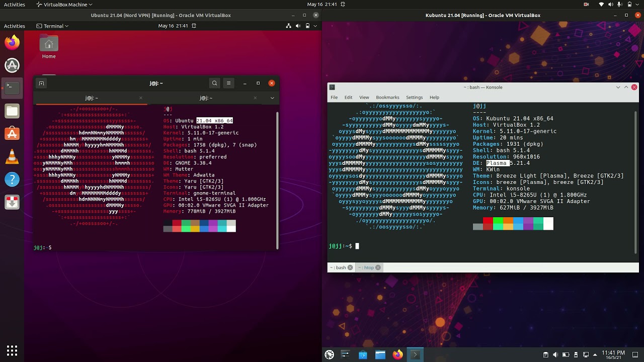Close the first j@j tab in GNOME Terminal

point(141,98)
